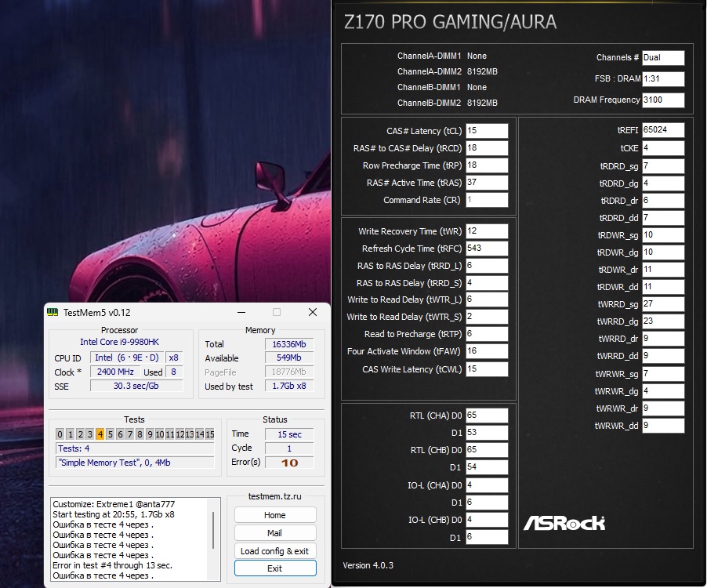Click the Time value 15 sec
This screenshot has width=707, height=588.
pos(289,434)
